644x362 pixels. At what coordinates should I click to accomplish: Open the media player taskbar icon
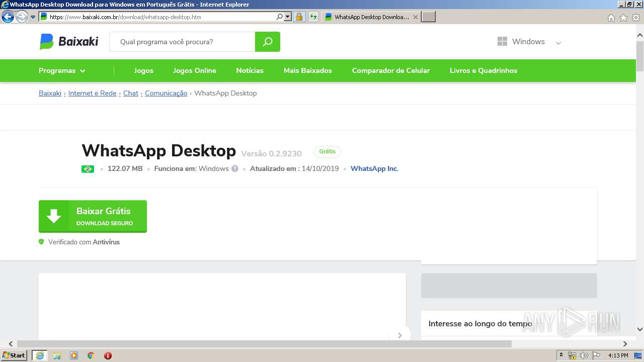[x=74, y=355]
